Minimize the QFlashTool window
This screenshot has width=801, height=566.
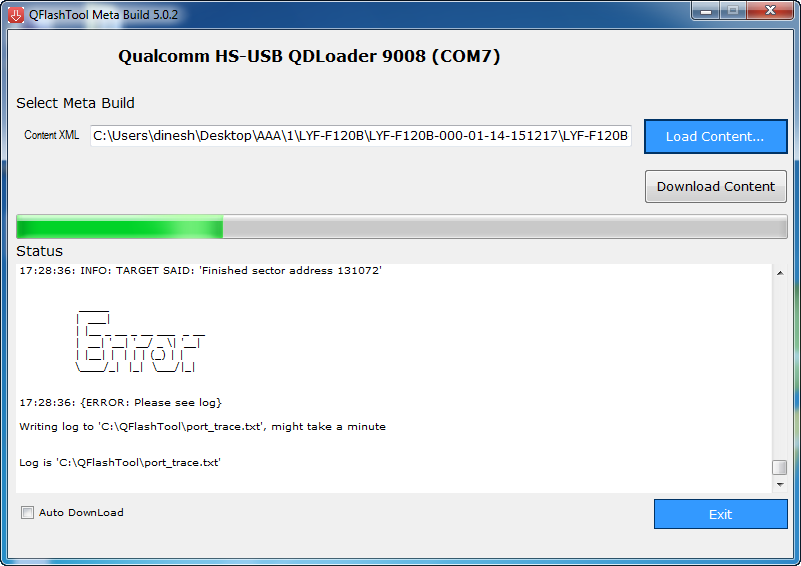[705, 11]
